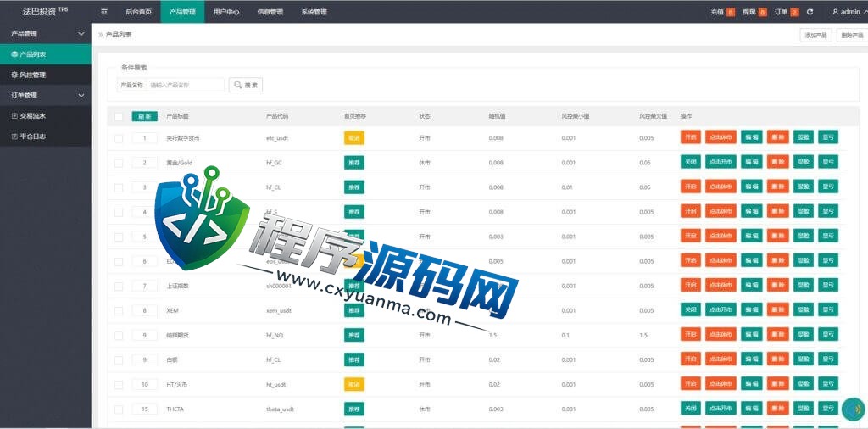Click the 推荐 button for 黄金/Gold
The width and height of the screenshot is (868, 429).
[x=354, y=163]
